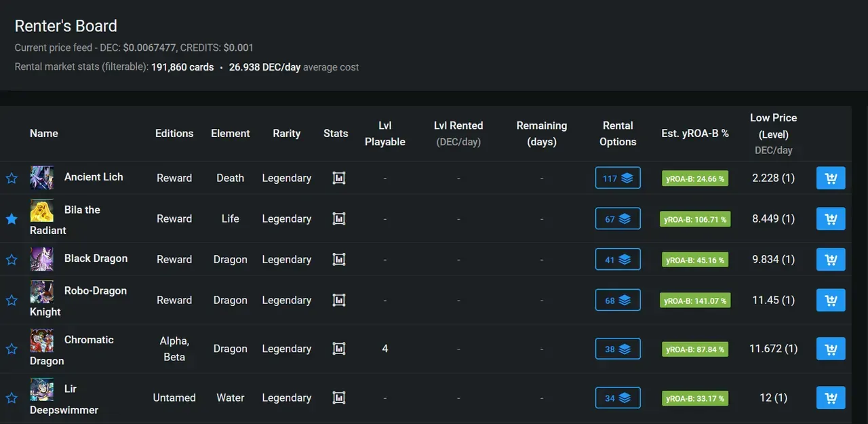
Task: Add Ancient Lich rental to cart
Action: pos(831,178)
